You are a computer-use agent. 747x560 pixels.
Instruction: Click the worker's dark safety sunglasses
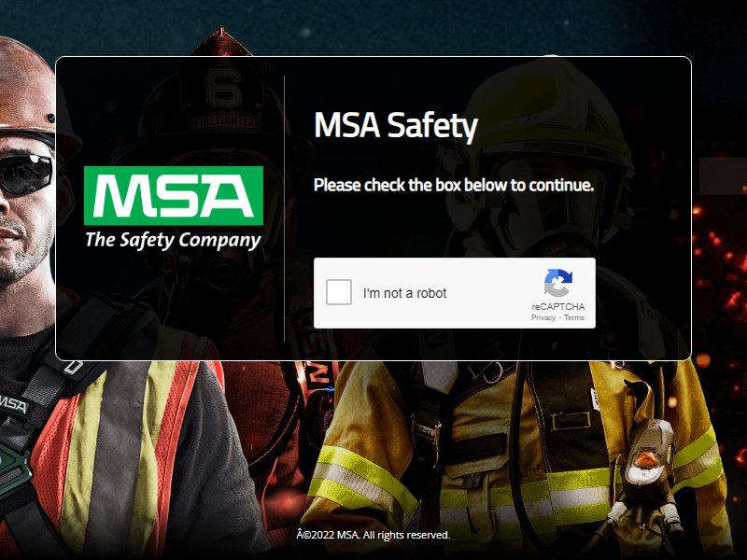tap(26, 173)
